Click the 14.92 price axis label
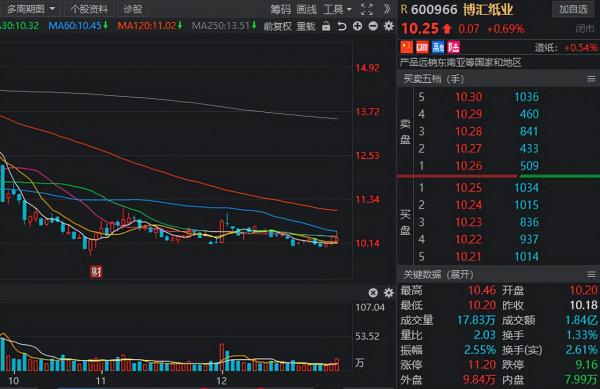The image size is (600, 389). point(368,68)
